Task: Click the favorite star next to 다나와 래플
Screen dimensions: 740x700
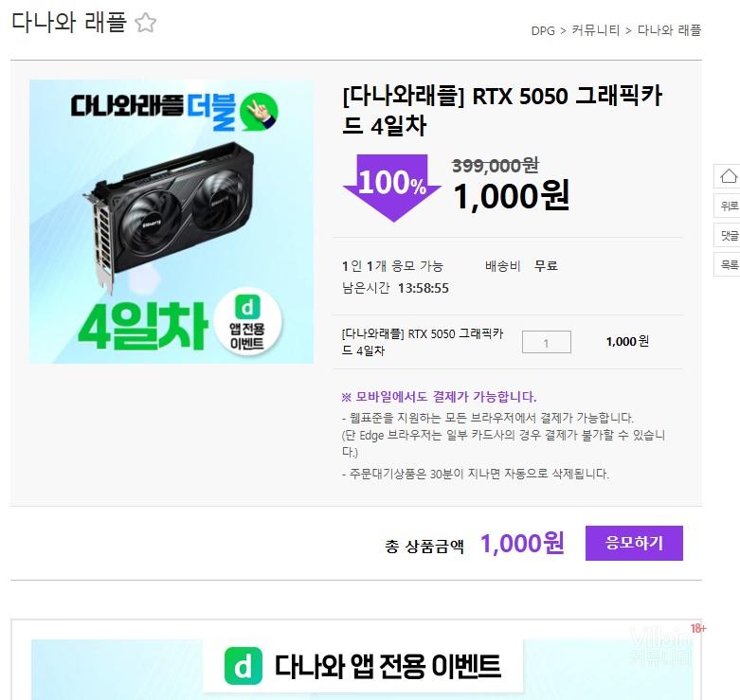Action: (145, 23)
